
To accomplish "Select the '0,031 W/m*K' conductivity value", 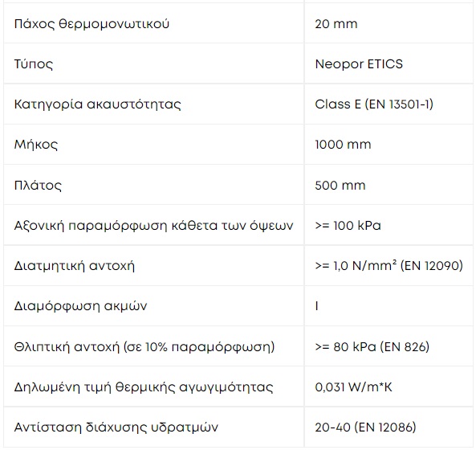I will point(353,387).
